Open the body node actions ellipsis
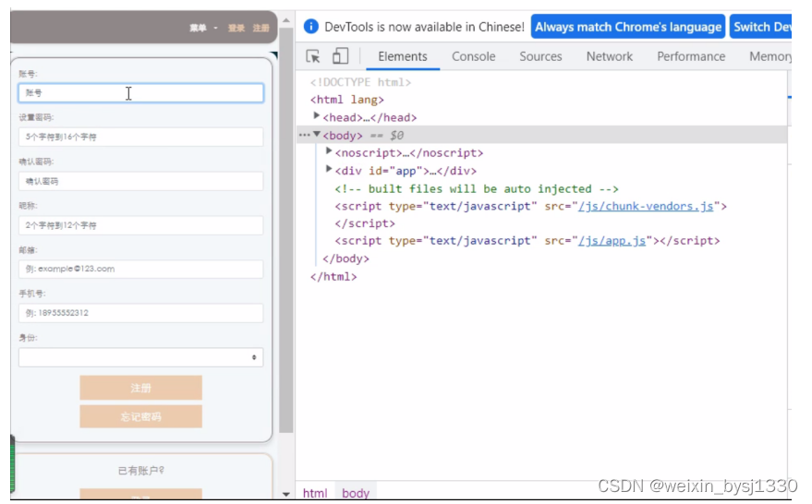The image size is (812, 504). click(304, 135)
